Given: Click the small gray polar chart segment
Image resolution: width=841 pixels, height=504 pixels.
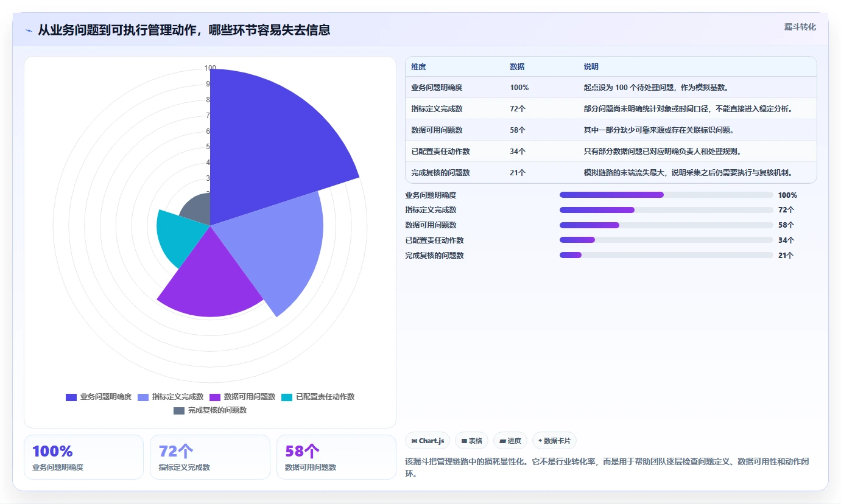Looking at the screenshot, I should coord(198,210).
